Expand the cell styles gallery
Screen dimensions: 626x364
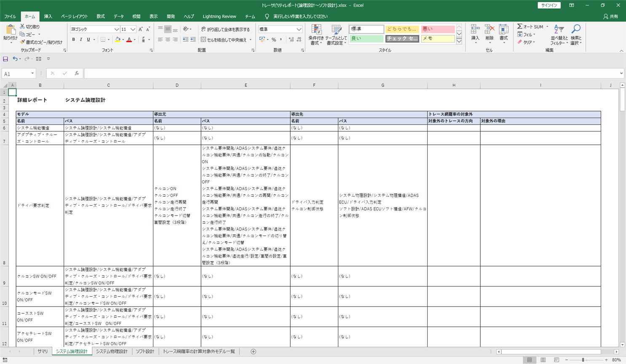(459, 41)
